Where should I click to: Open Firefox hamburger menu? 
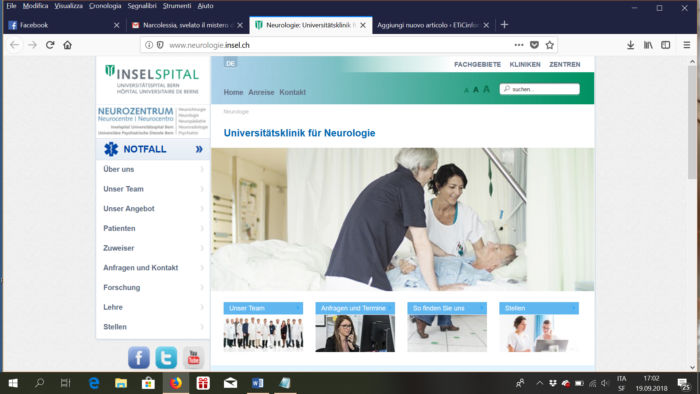click(x=687, y=45)
